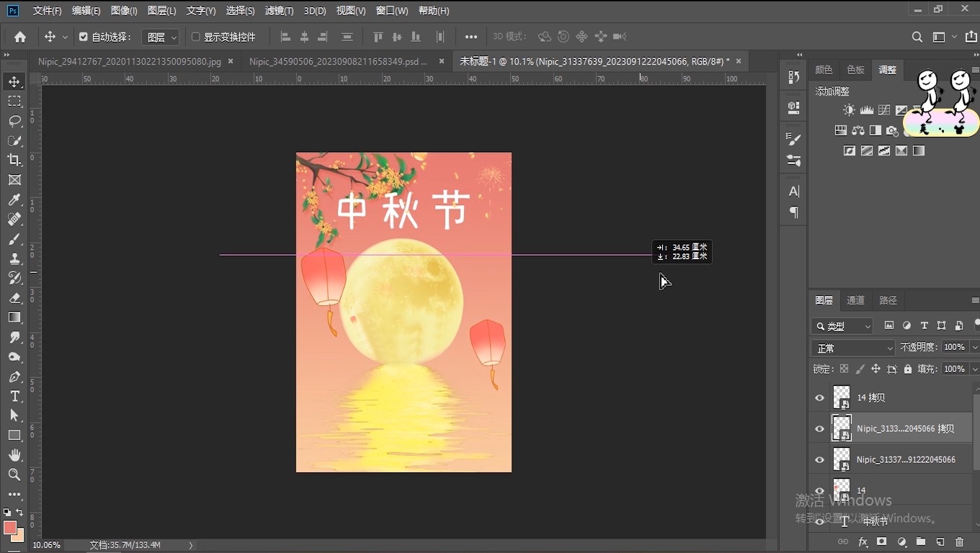Viewport: 980px width, 553px height.
Task: Open the 滤镜(T) menu
Action: (x=279, y=11)
